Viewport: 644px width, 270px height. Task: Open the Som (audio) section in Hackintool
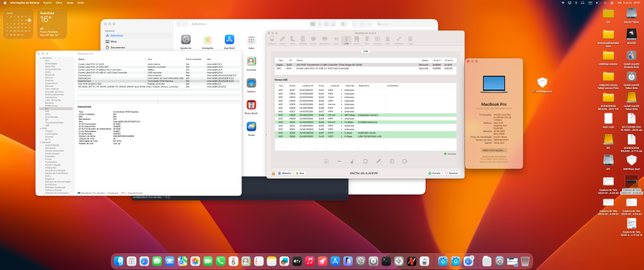point(336,40)
